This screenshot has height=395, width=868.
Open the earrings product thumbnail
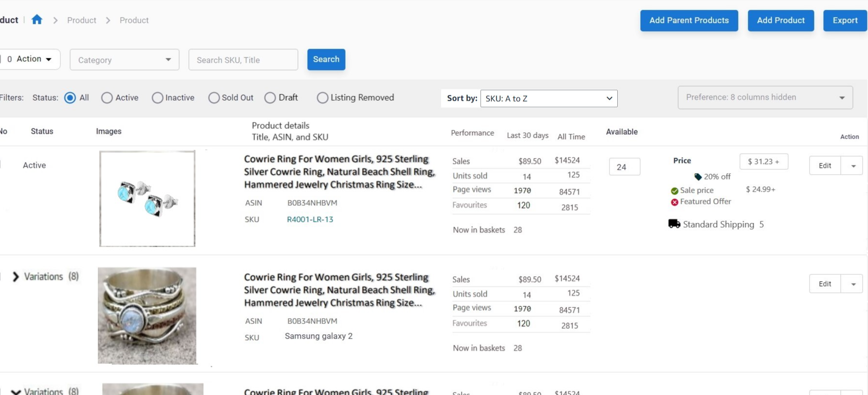(x=147, y=198)
